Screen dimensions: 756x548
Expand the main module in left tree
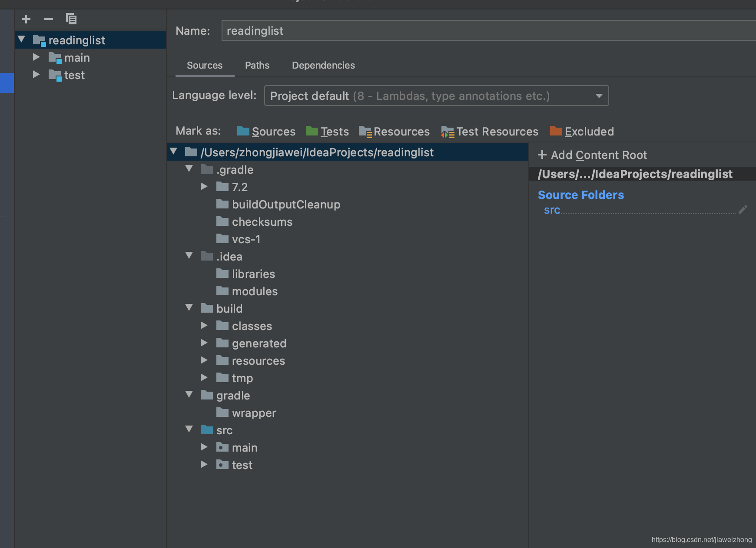click(x=36, y=57)
